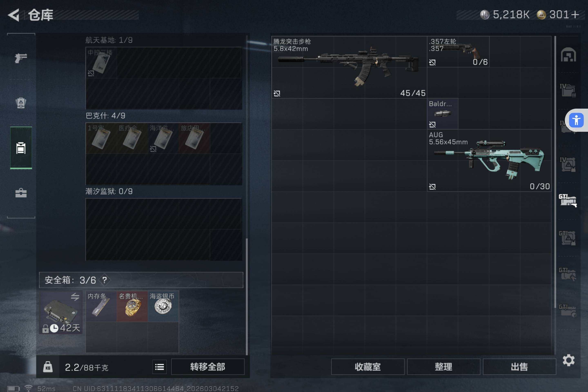
Task: Open the settings gear icon
Action: click(x=568, y=360)
